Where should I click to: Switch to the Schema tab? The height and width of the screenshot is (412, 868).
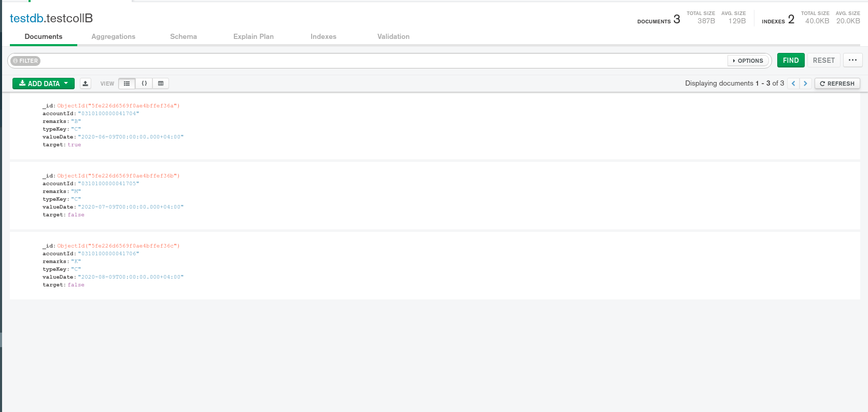coord(184,36)
